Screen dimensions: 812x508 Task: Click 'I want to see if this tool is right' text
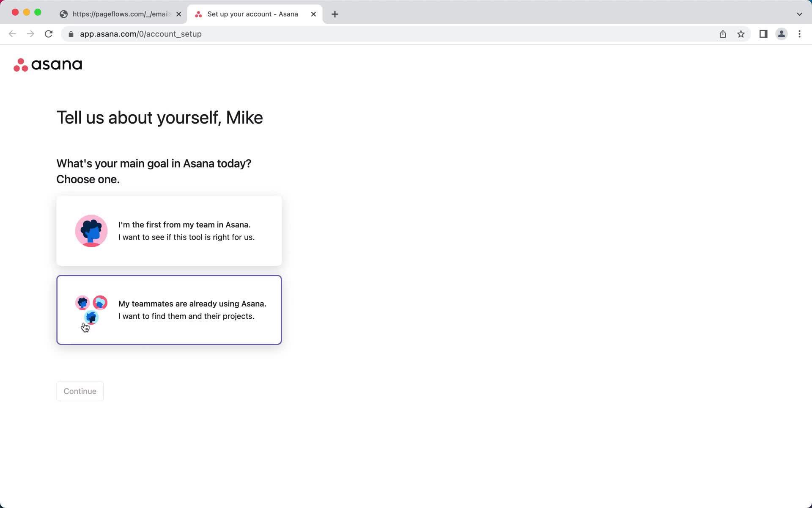tap(187, 237)
